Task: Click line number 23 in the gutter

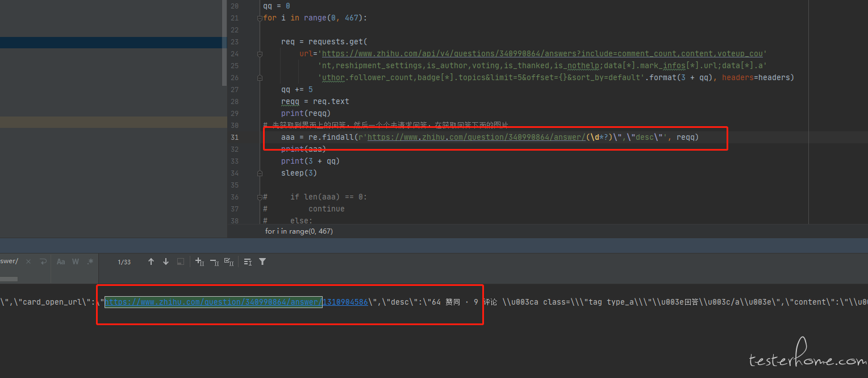Action: [x=235, y=42]
